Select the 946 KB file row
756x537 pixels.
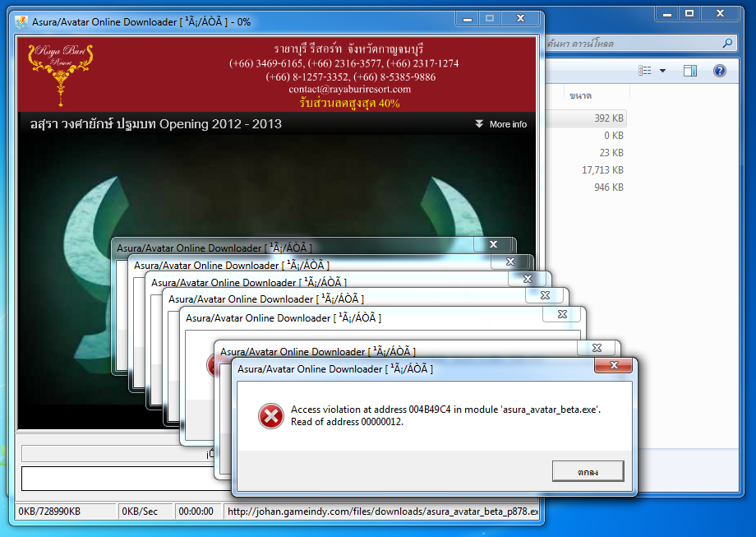[586, 187]
